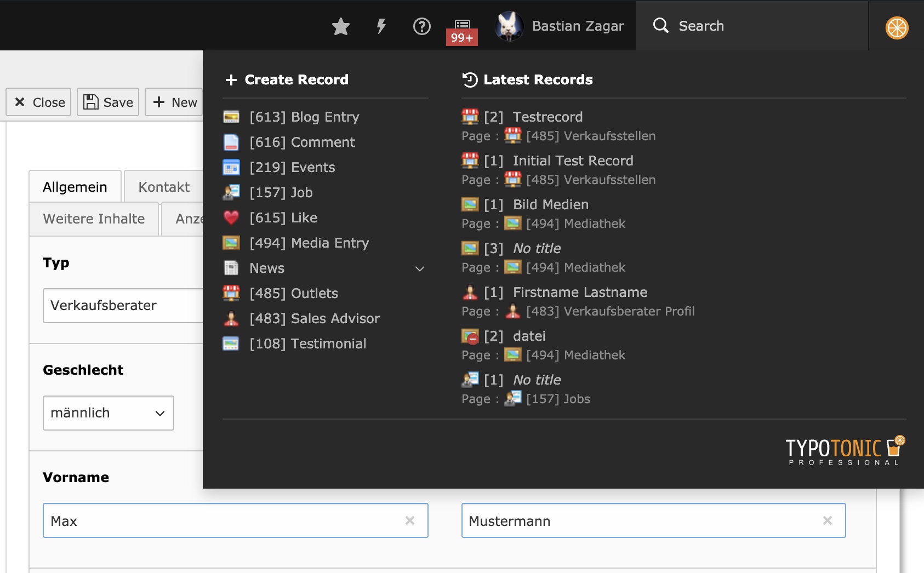Image resolution: width=924 pixels, height=573 pixels.
Task: Create a new [616] Comment record
Action: (x=302, y=142)
